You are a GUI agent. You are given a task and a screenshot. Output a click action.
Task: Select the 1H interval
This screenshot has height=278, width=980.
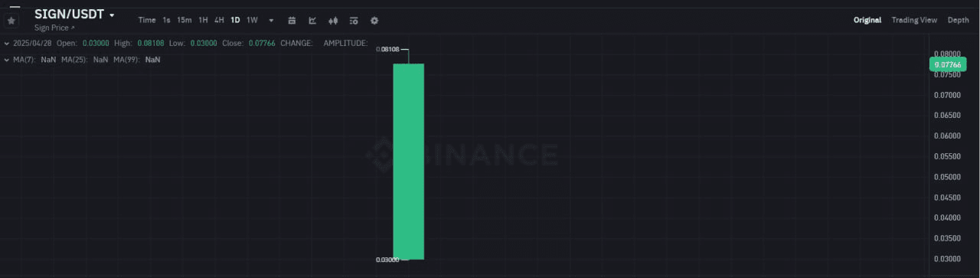click(203, 20)
